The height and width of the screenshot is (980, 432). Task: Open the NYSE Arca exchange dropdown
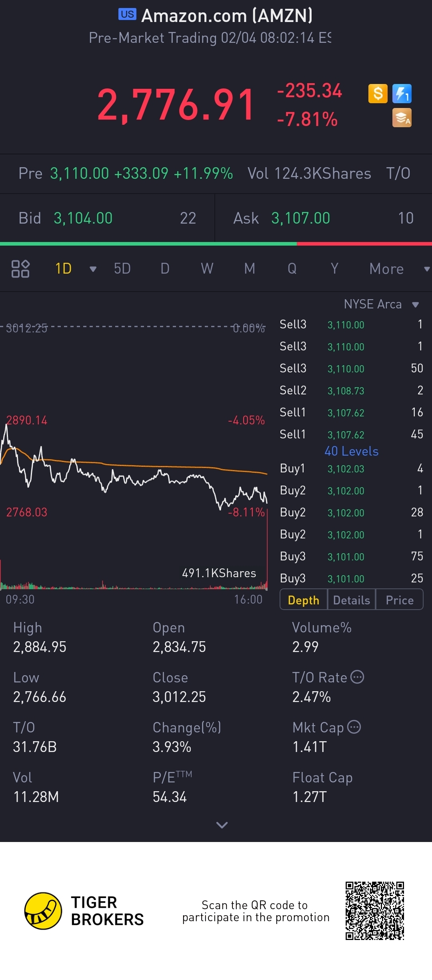415,305
